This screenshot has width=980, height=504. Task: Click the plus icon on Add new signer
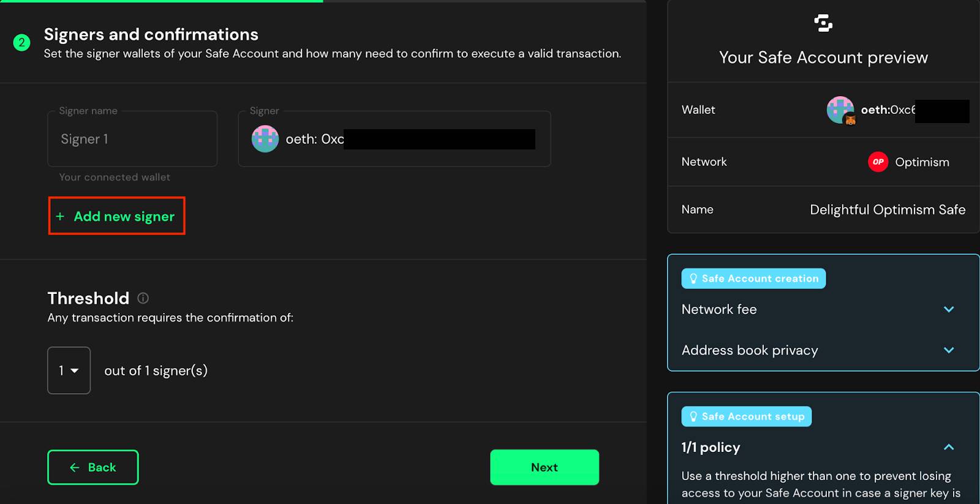coord(60,216)
